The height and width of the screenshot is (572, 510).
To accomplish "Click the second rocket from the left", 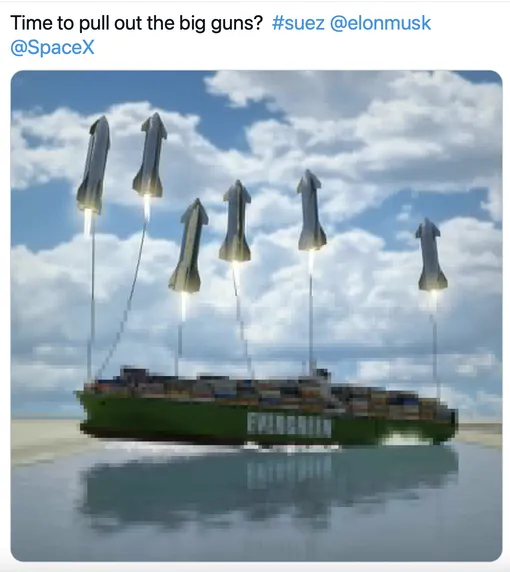I will coord(150,155).
